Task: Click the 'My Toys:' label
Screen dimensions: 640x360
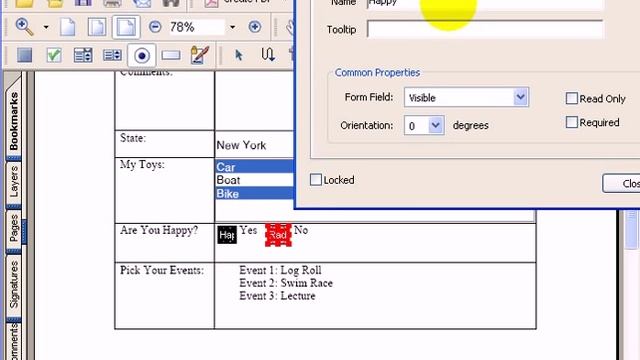Action: tap(142, 164)
